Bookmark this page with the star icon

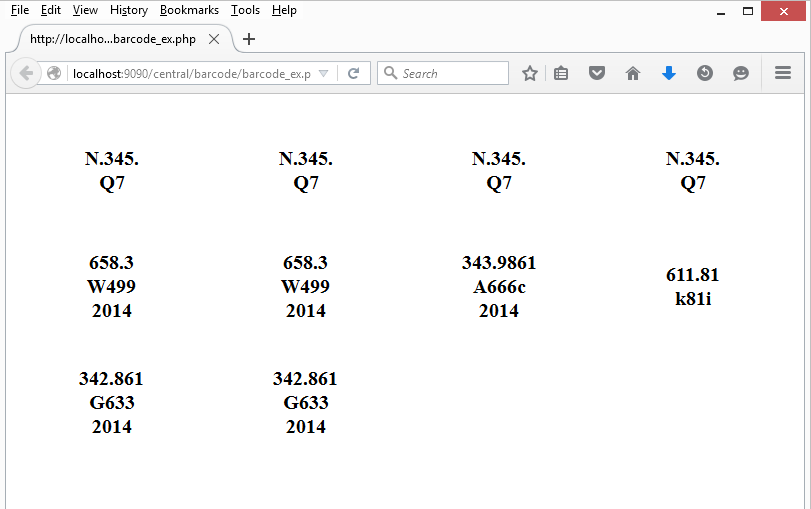click(530, 73)
